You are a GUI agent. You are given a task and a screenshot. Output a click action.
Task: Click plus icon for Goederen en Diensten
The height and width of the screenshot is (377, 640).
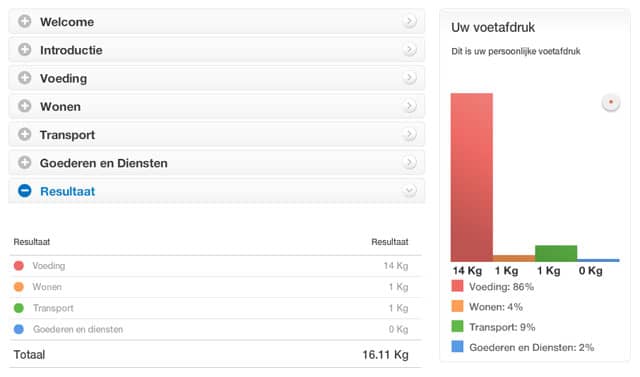click(x=24, y=162)
